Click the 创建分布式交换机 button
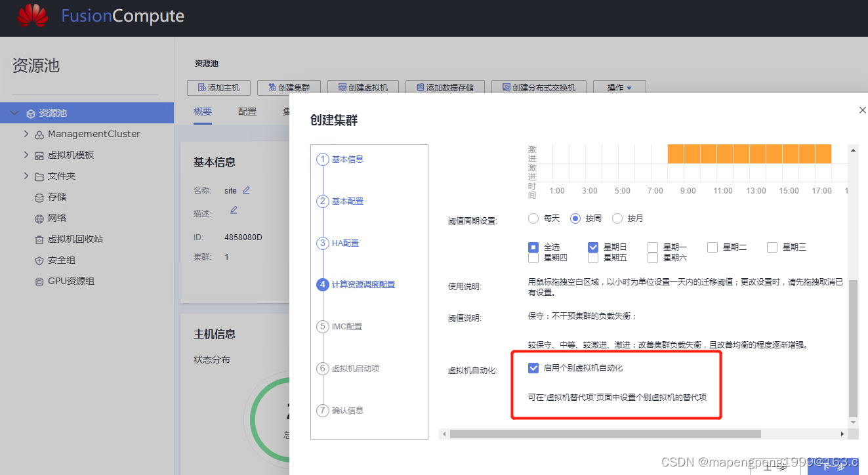The height and width of the screenshot is (475, 868). click(x=538, y=87)
